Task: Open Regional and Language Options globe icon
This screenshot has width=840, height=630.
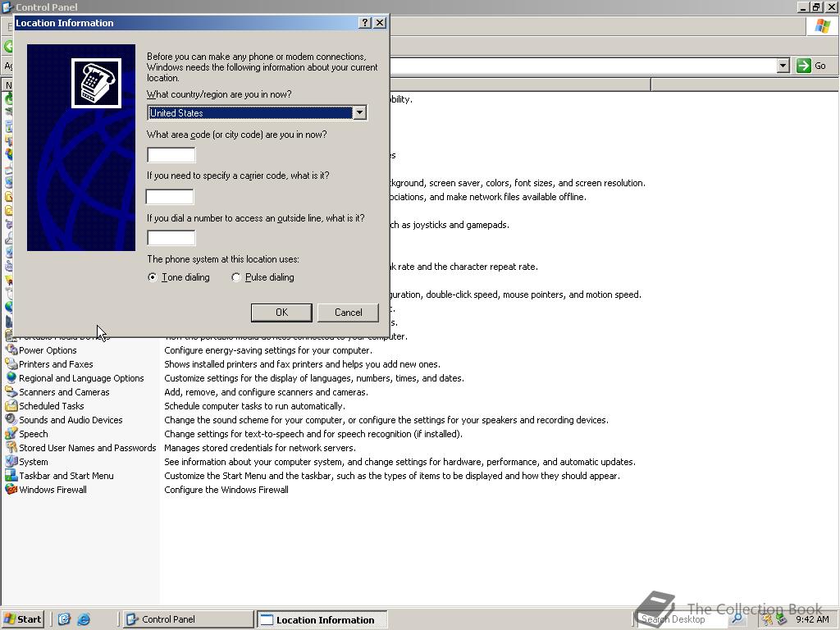Action: [11, 377]
